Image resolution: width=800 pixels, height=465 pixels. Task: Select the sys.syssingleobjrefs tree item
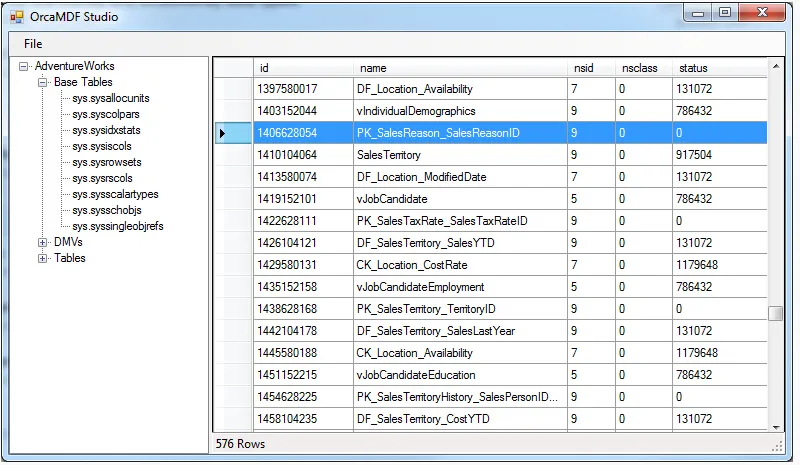coord(118,226)
